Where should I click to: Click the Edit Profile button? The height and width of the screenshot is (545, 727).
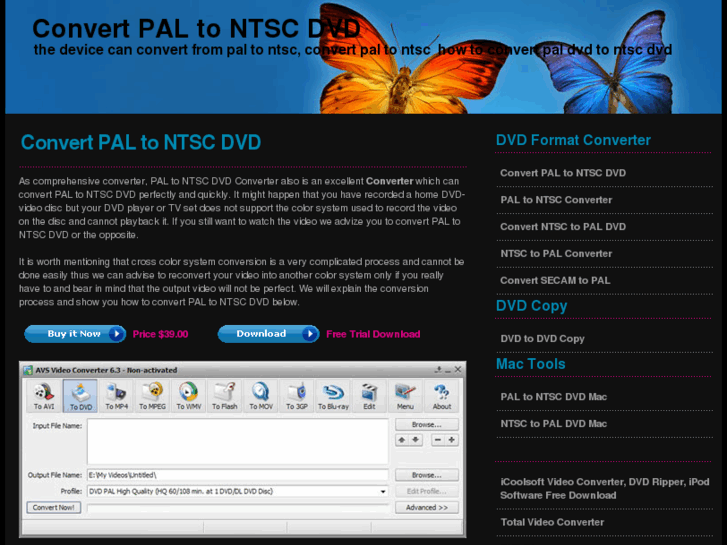point(427,491)
